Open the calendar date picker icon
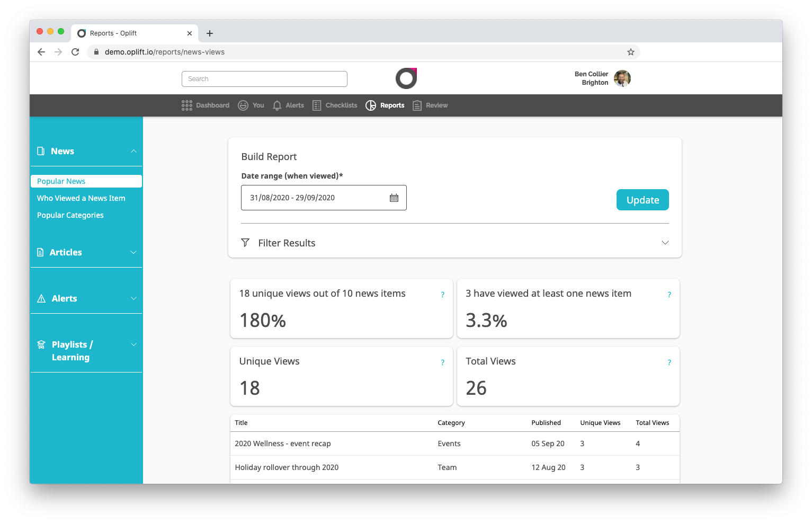The width and height of the screenshot is (812, 523). pyautogui.click(x=394, y=198)
